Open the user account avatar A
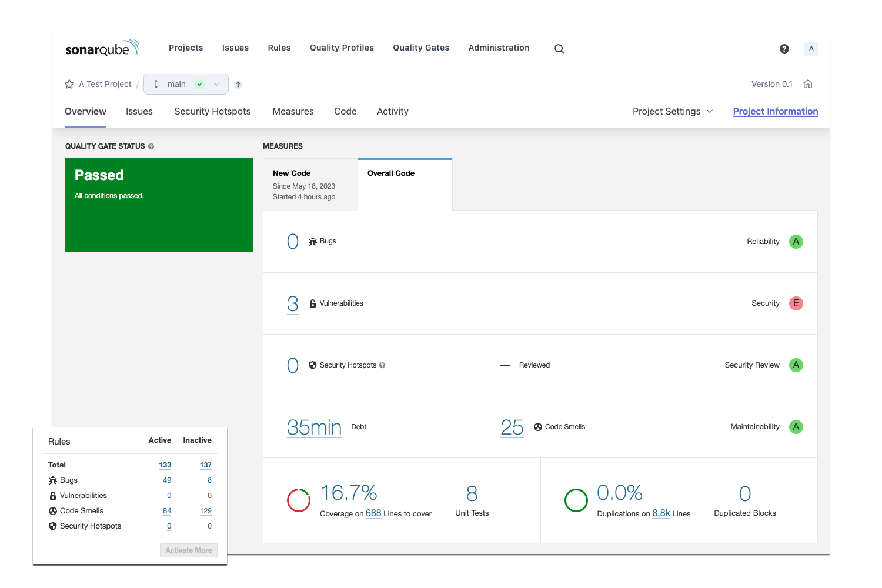Screen dimensions: 882x588 coord(811,49)
